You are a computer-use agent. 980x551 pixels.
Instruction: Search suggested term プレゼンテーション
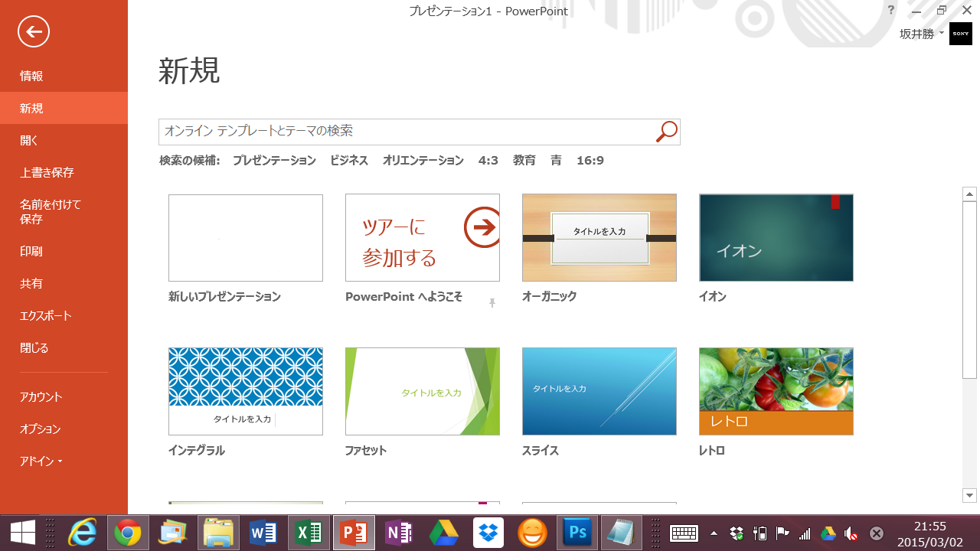coord(274,161)
